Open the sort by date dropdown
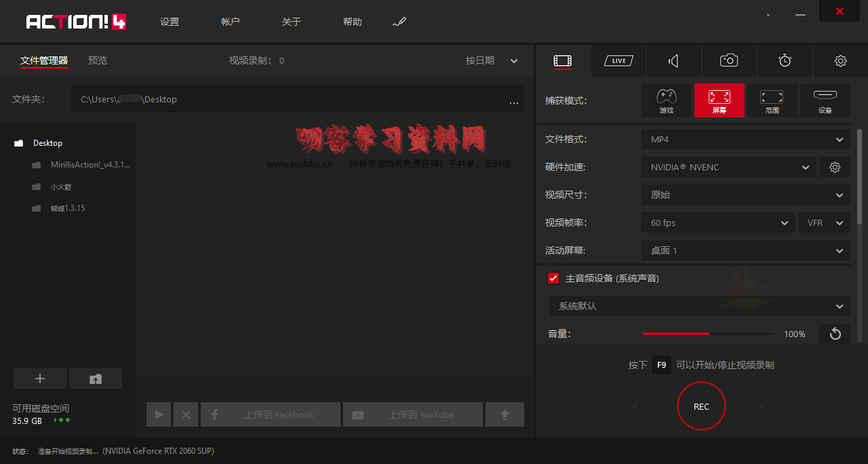 click(x=492, y=61)
